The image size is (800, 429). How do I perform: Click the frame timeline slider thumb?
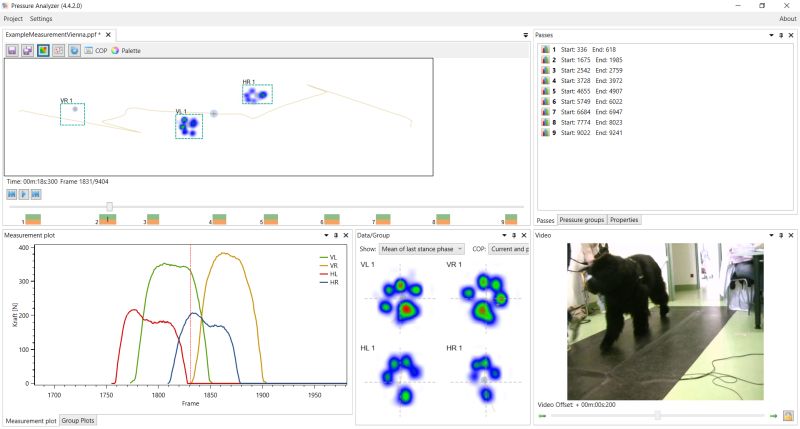[x=109, y=207]
